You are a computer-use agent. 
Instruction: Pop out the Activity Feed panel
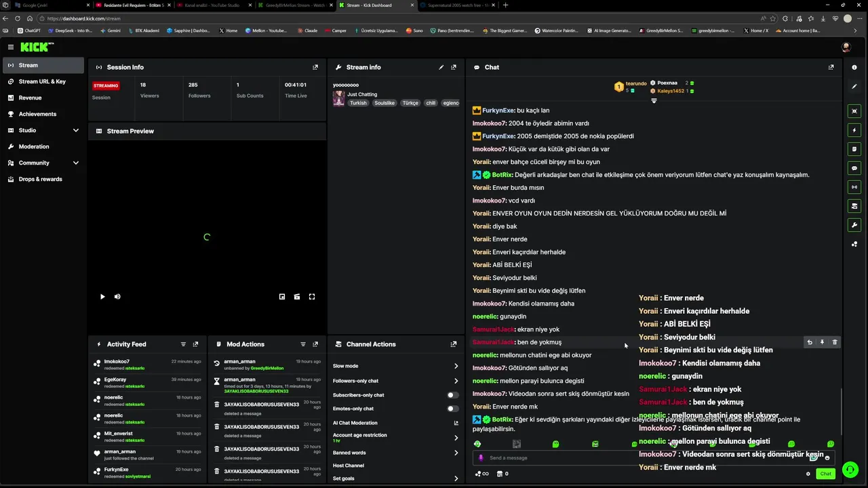(195, 344)
